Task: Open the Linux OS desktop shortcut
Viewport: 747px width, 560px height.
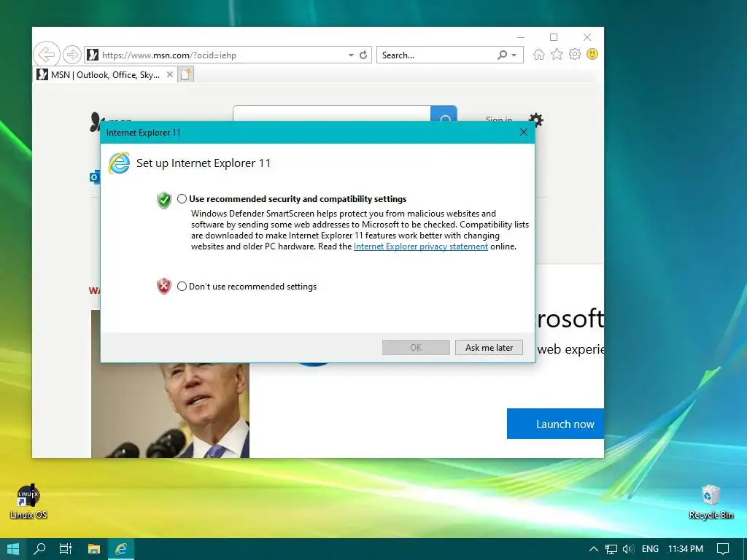Action: point(28,502)
